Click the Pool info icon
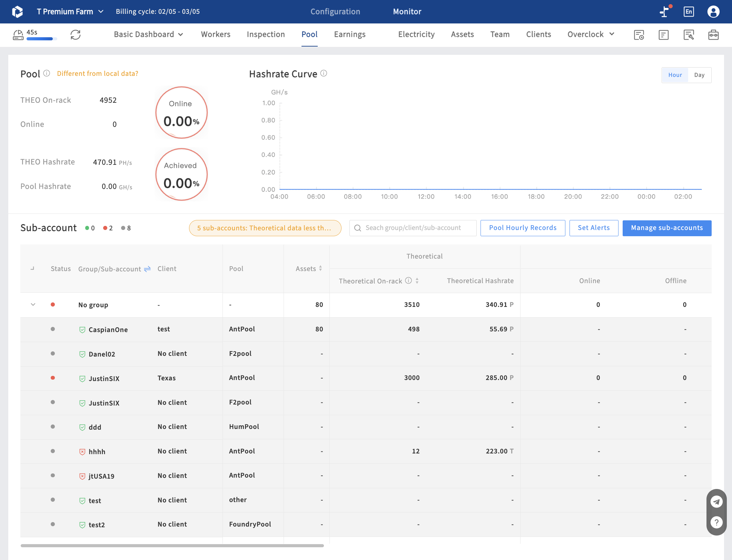Screen dimensions: 732x560 [x=47, y=73]
